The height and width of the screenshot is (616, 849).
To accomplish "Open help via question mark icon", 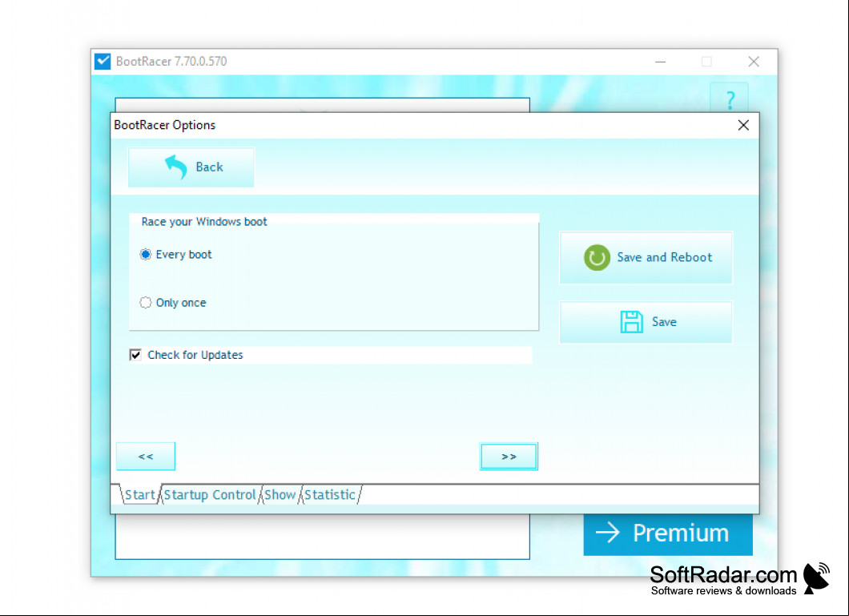I will 730,99.
